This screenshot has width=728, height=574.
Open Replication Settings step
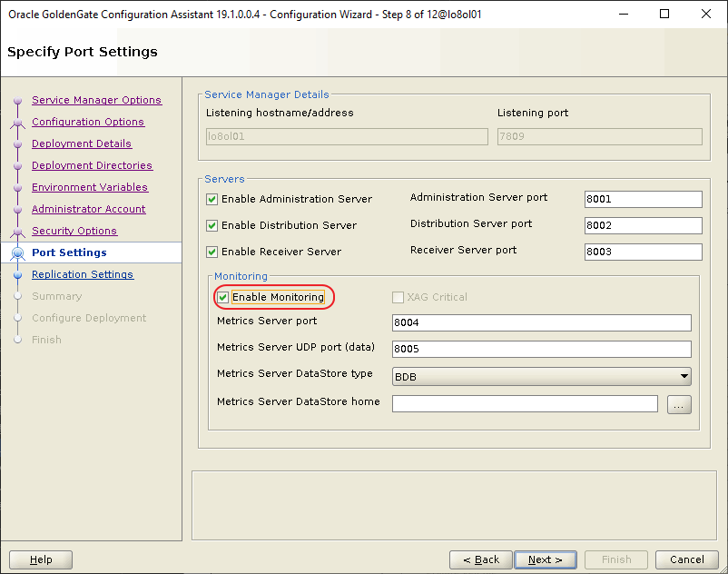(82, 275)
